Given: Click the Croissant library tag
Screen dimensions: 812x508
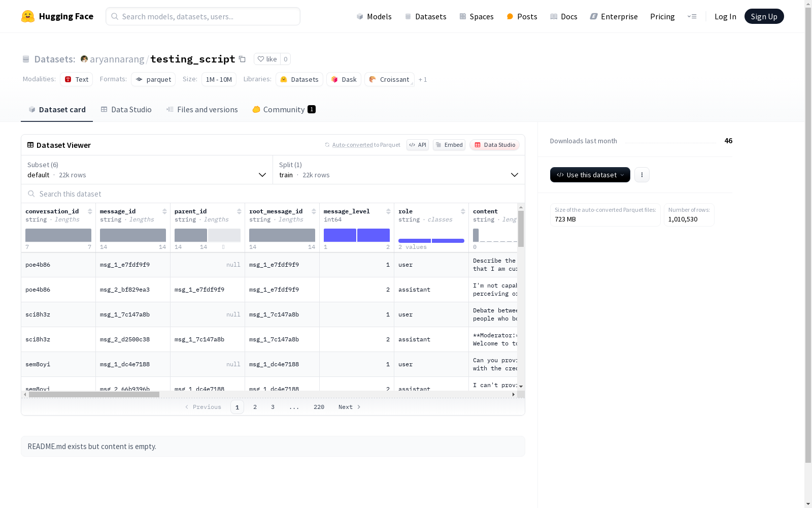Looking at the screenshot, I should [389, 79].
